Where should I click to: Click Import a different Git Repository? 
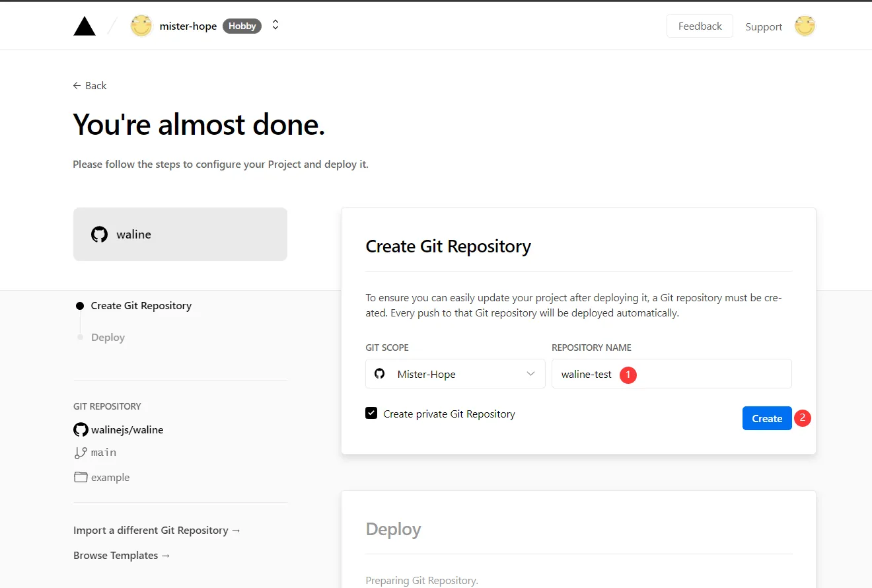coord(157,531)
